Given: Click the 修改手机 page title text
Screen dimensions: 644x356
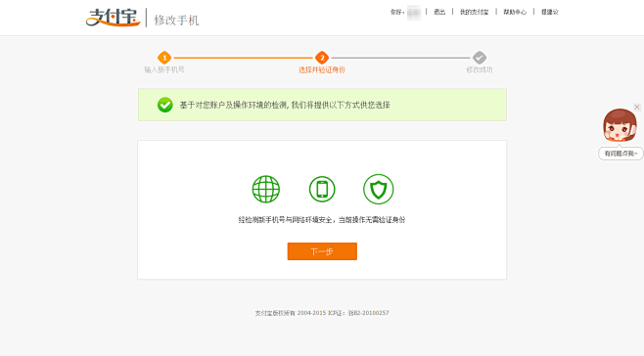Looking at the screenshot, I should [x=176, y=21].
